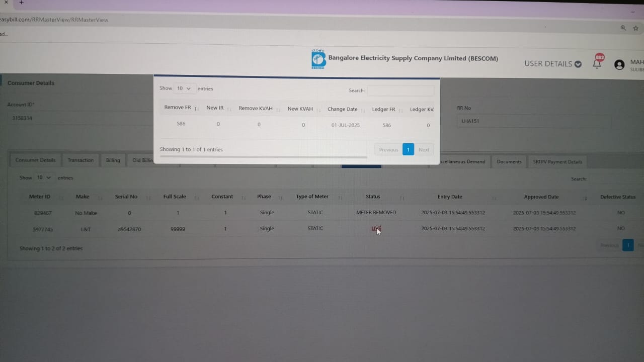
Task: Sort meter table by Meter ID
Action: (40, 197)
